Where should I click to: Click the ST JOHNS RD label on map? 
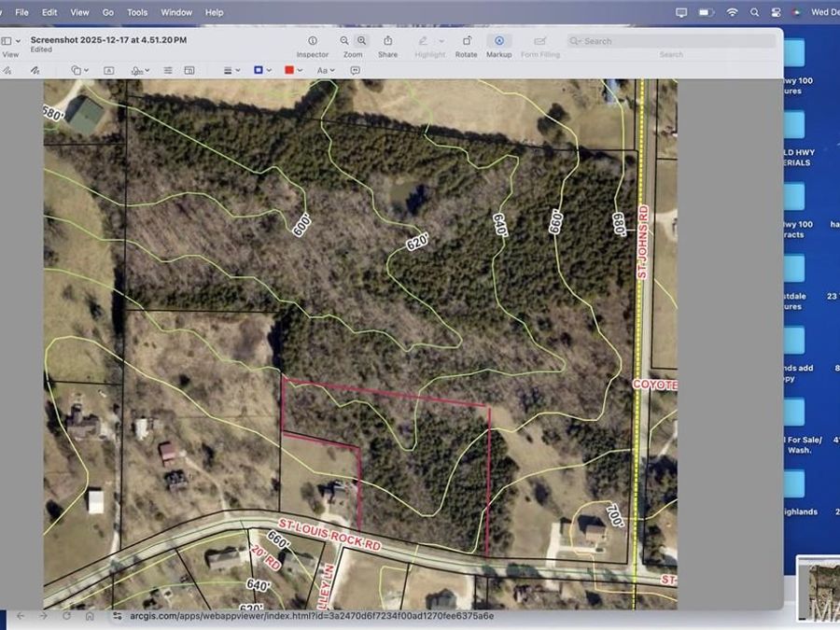coord(642,242)
